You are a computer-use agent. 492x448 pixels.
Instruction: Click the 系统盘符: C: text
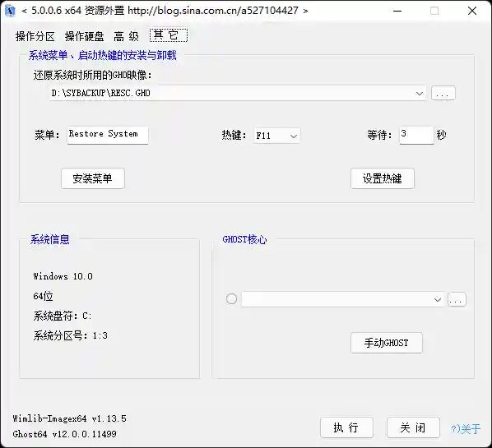click(63, 316)
